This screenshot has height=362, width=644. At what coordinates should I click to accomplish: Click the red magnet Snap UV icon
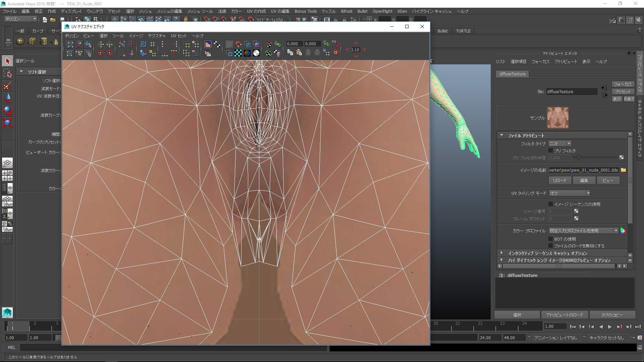point(238,44)
